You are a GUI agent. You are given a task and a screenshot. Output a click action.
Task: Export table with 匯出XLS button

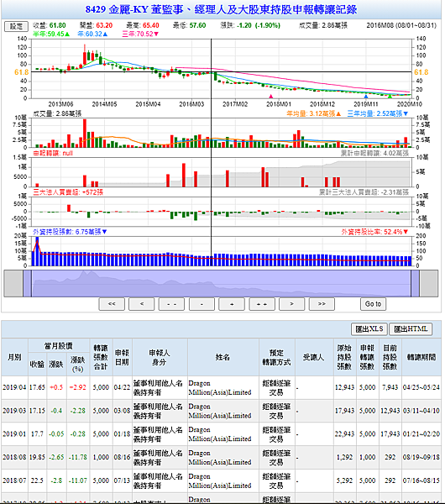(369, 329)
